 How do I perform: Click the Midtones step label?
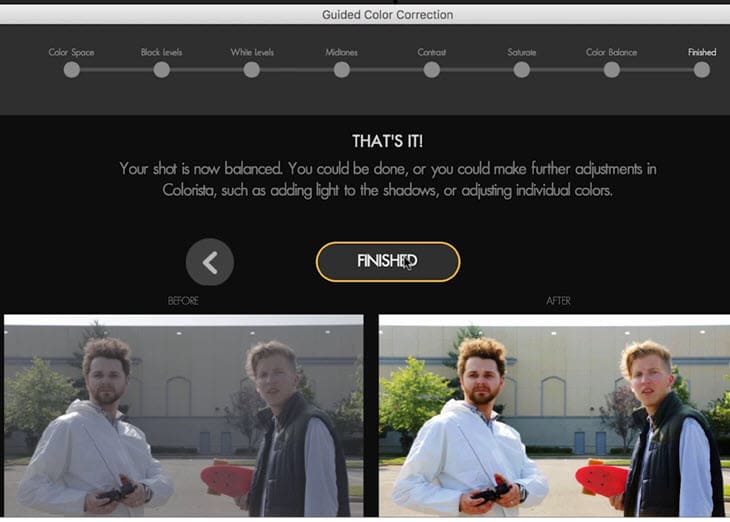click(341, 52)
